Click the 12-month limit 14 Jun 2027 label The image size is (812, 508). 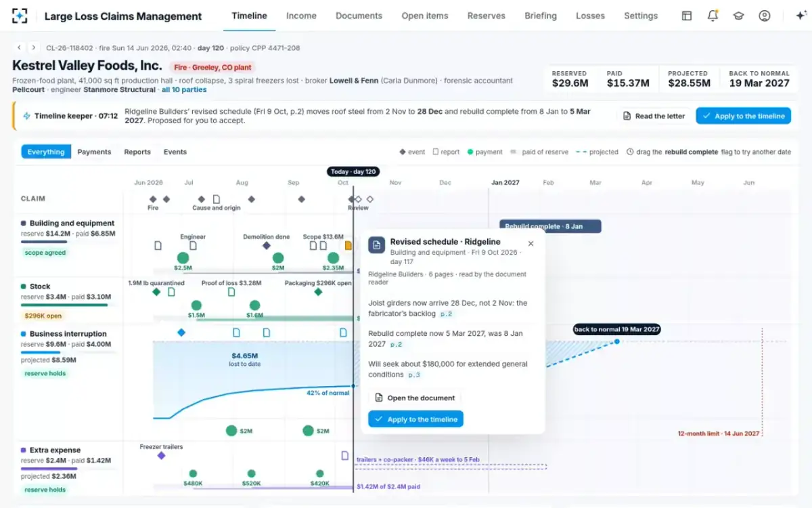(719, 433)
